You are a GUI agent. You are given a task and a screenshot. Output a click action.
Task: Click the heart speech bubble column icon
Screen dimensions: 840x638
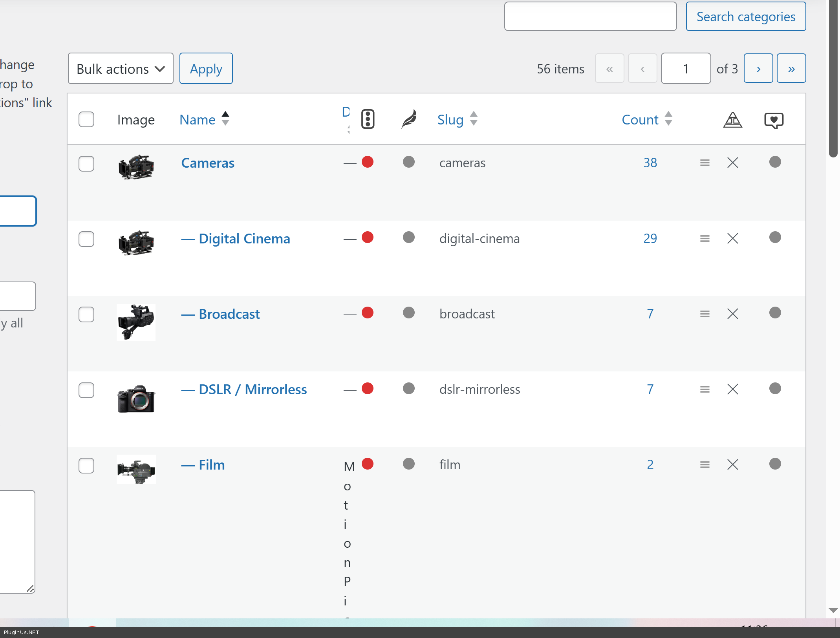[774, 120]
